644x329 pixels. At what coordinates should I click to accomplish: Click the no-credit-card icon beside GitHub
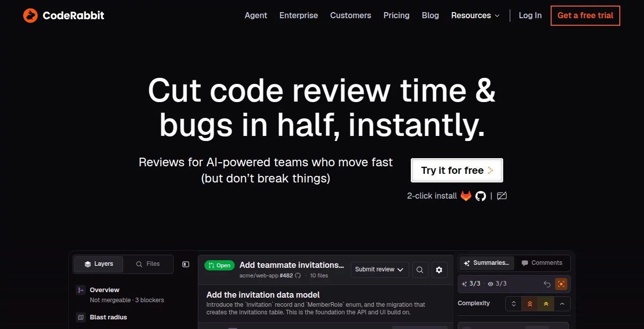coord(502,196)
